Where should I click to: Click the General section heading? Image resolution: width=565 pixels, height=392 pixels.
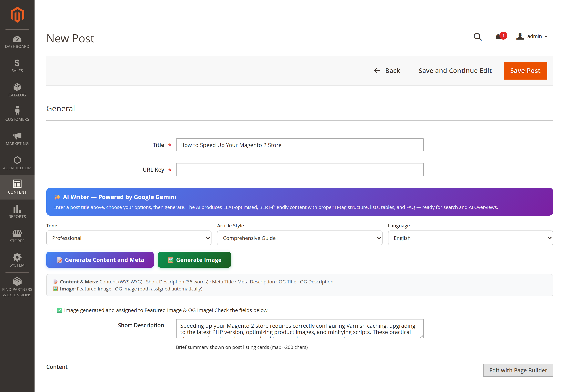point(60,109)
